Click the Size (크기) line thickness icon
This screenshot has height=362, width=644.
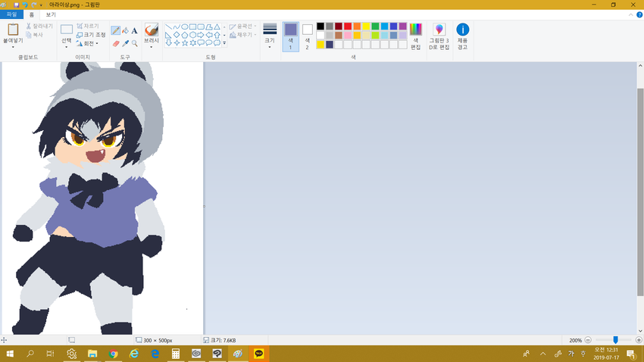tap(270, 29)
